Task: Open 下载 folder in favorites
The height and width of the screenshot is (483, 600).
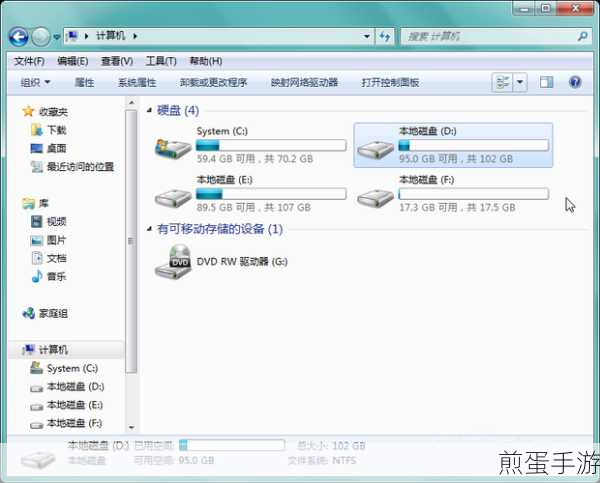Action: click(x=49, y=130)
